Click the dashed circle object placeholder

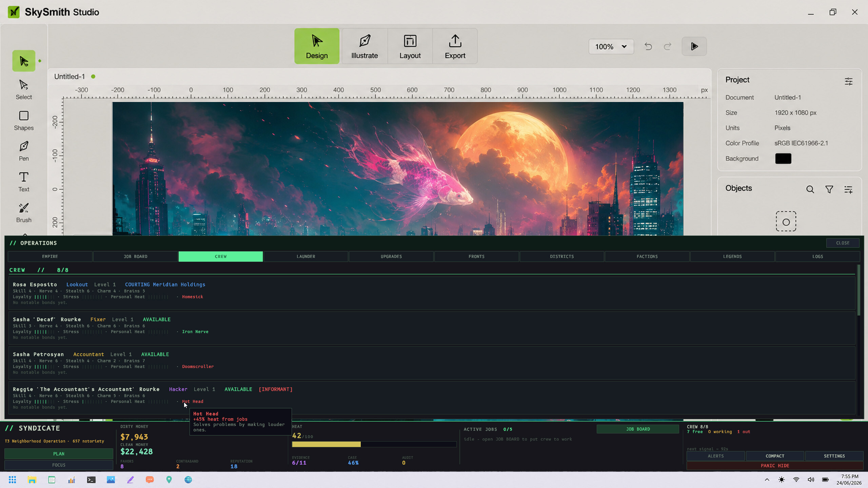pos(786,222)
